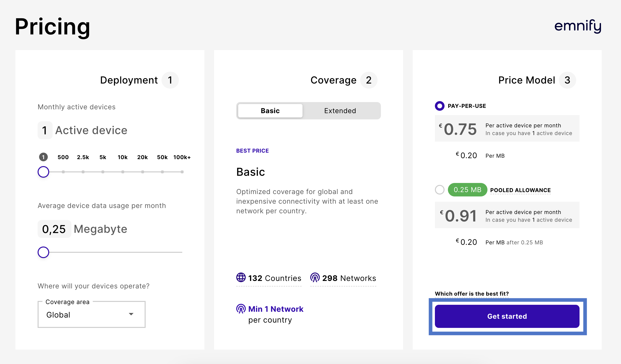Switch to the Extended coverage tab

[x=340, y=111]
